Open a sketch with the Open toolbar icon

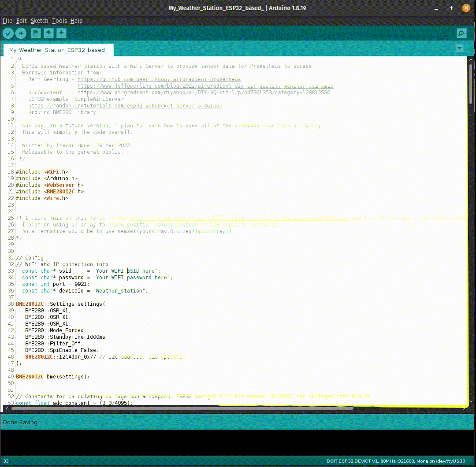(x=48, y=33)
